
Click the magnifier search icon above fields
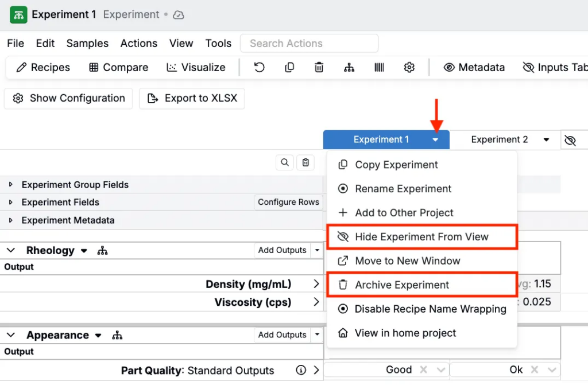point(285,163)
